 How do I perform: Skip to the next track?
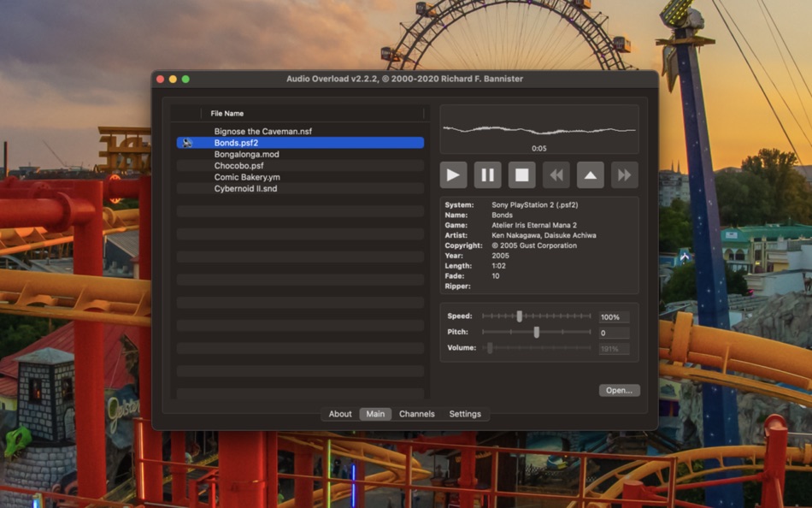(624, 174)
